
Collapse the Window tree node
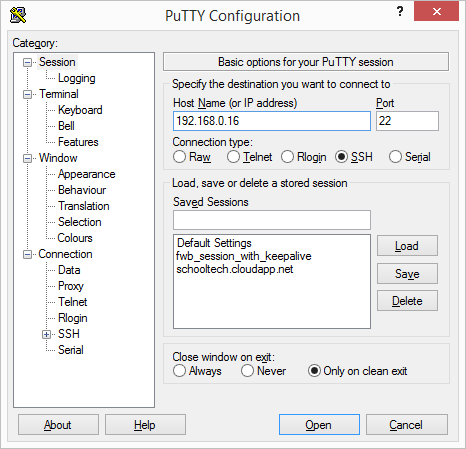coord(27,158)
